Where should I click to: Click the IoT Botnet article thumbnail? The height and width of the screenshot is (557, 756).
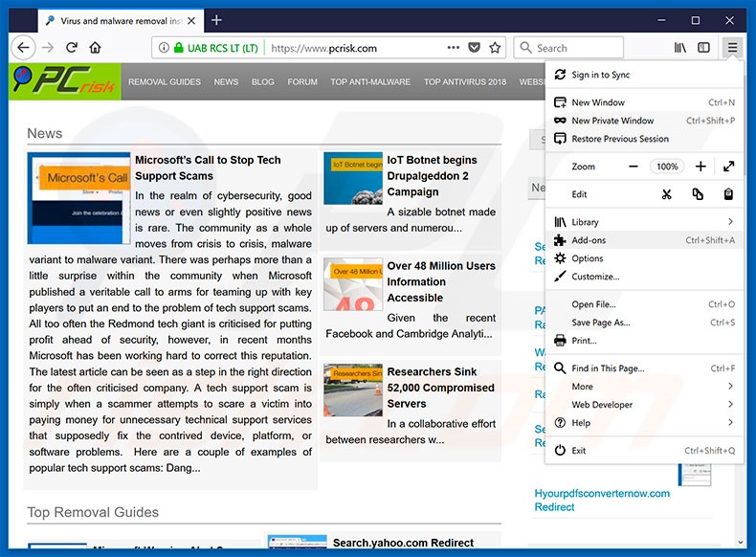[353, 178]
